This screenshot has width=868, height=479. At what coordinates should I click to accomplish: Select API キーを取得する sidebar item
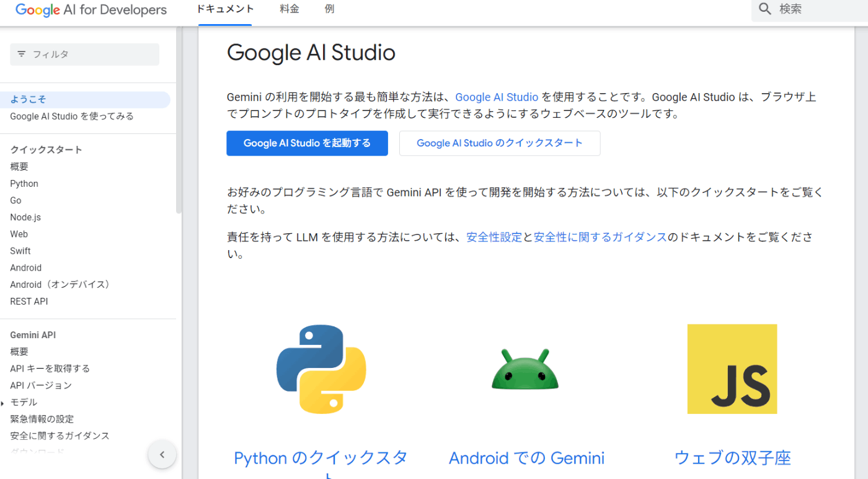pyautogui.click(x=50, y=369)
